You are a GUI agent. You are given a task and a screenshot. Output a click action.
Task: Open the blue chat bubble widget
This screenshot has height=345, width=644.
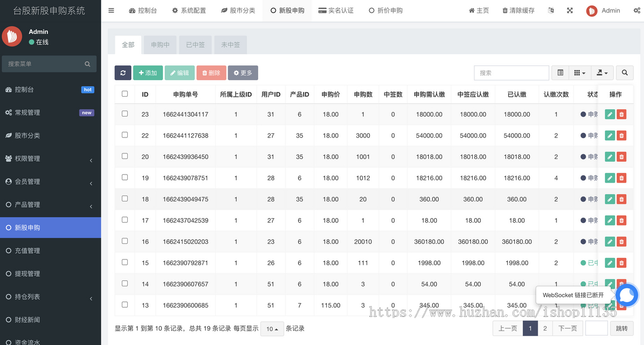626,295
